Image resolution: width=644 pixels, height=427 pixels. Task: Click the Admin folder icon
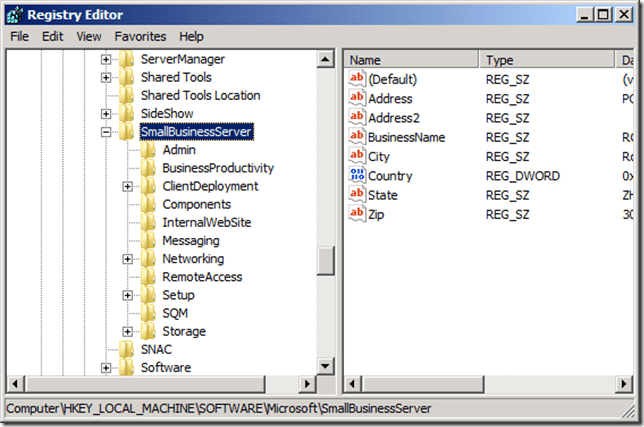pyautogui.click(x=148, y=150)
